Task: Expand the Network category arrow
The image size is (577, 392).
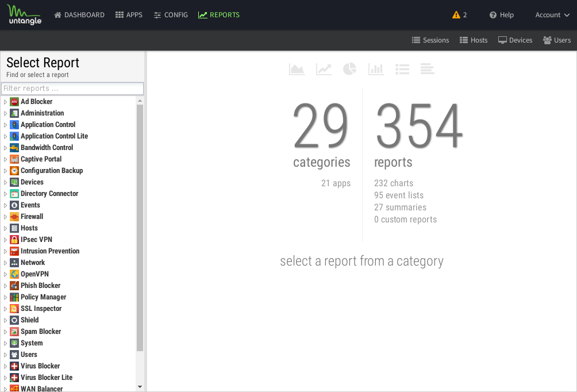Action: [5, 263]
